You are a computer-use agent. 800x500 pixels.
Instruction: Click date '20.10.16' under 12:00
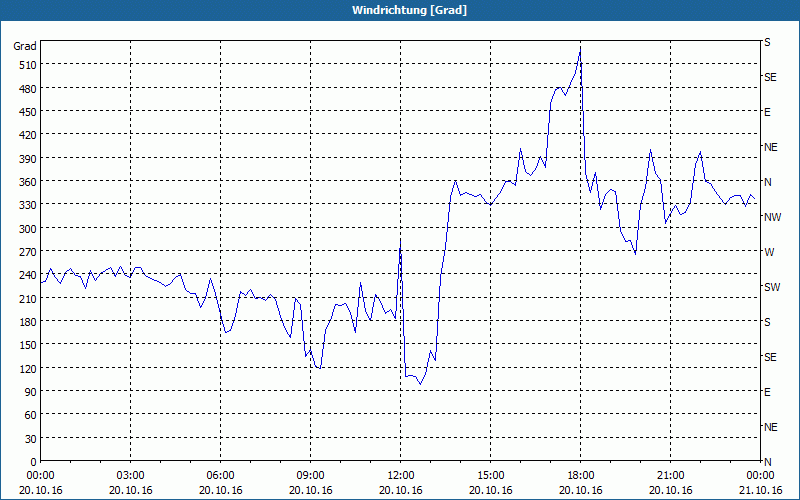(401, 490)
